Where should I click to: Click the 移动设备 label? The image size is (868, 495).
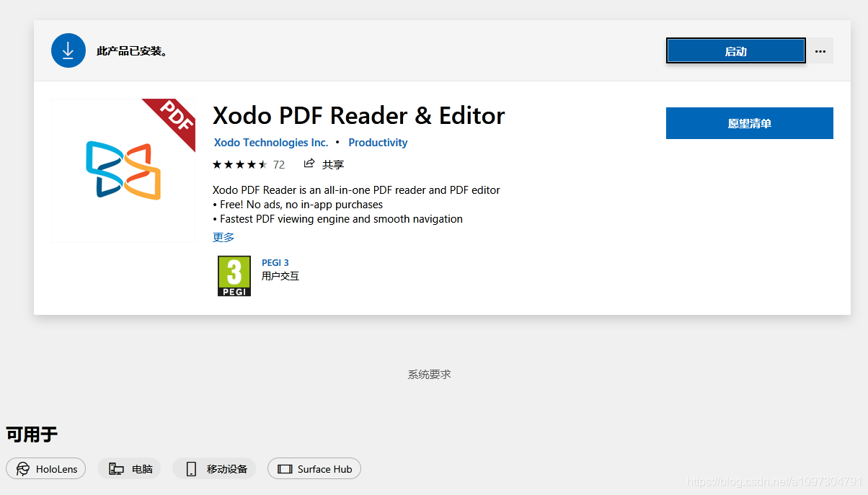(x=227, y=469)
